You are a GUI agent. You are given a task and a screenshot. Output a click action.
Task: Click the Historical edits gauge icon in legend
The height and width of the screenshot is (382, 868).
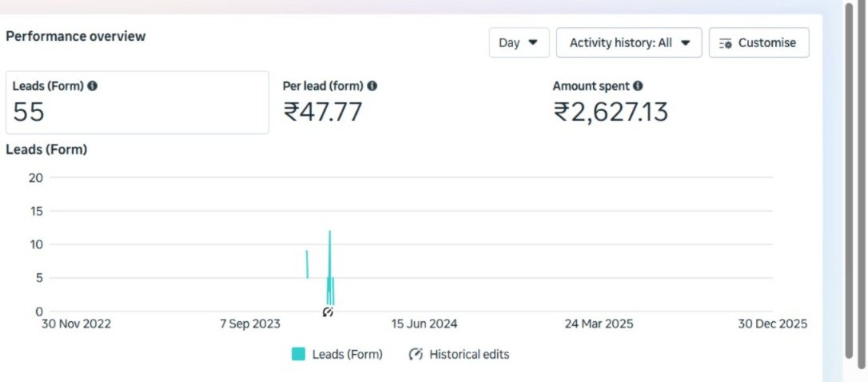click(416, 354)
